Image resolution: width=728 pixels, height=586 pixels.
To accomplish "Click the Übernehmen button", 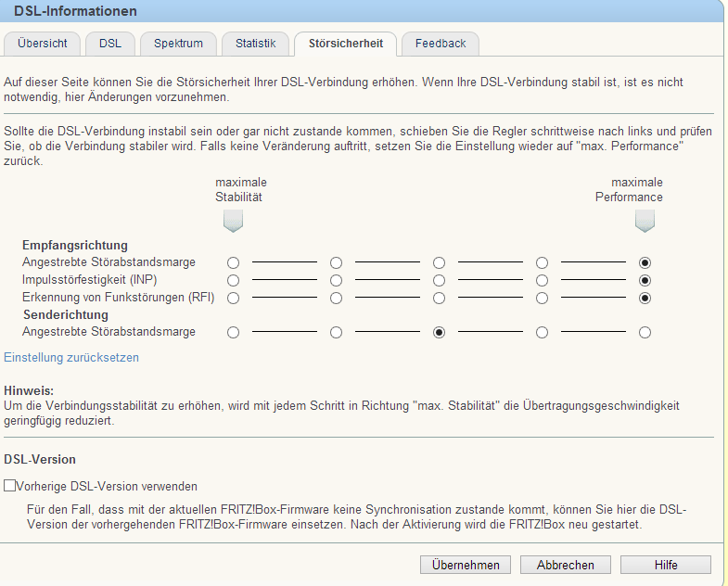I will (x=466, y=565).
